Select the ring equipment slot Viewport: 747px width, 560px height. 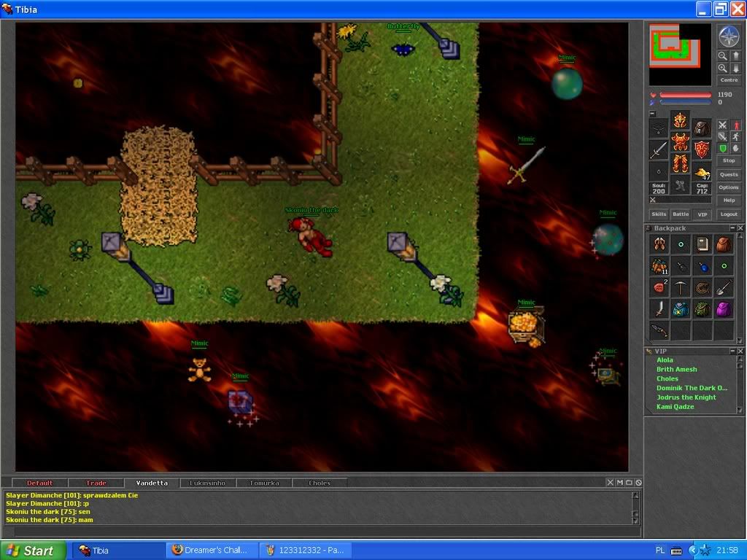tap(659, 171)
